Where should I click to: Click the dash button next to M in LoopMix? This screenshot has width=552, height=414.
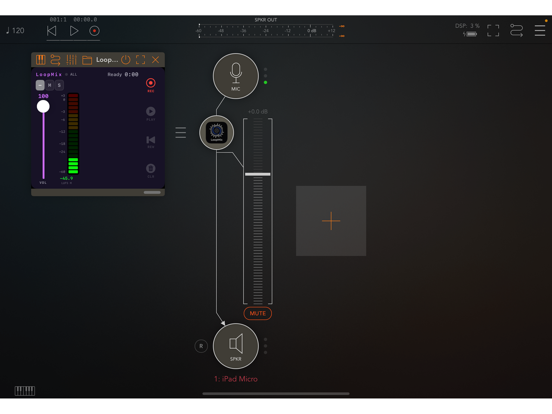click(x=40, y=85)
